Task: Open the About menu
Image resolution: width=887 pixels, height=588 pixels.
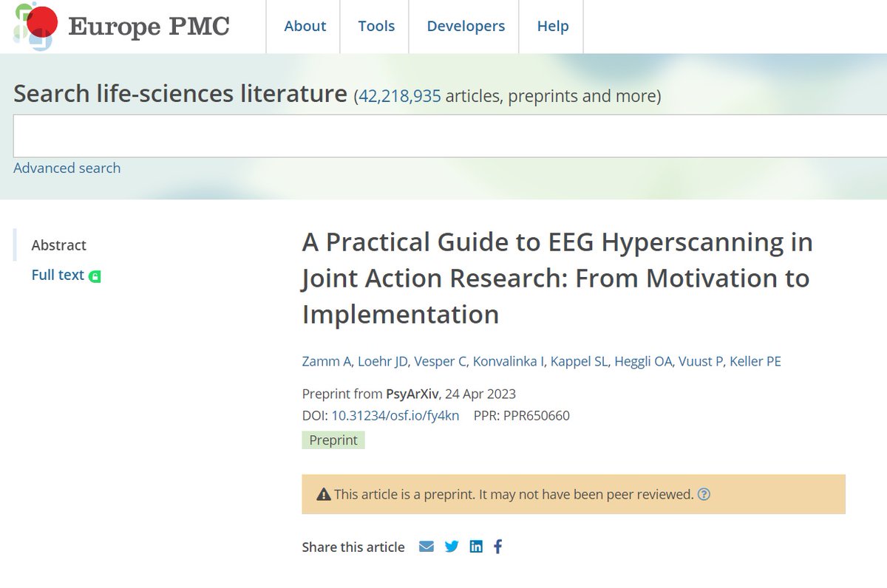Action: click(x=305, y=26)
